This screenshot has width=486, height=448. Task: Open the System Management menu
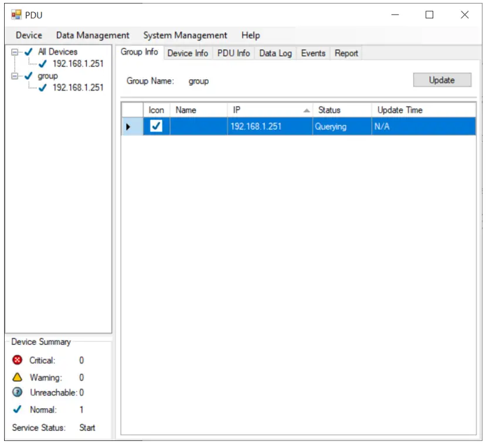tap(185, 35)
